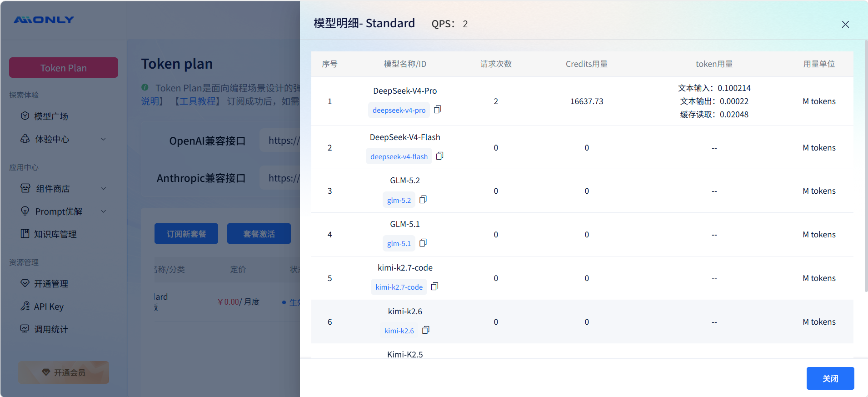Click the 文本输入: 0.100214 value
Viewport: 868px width, 397px height.
(714, 88)
